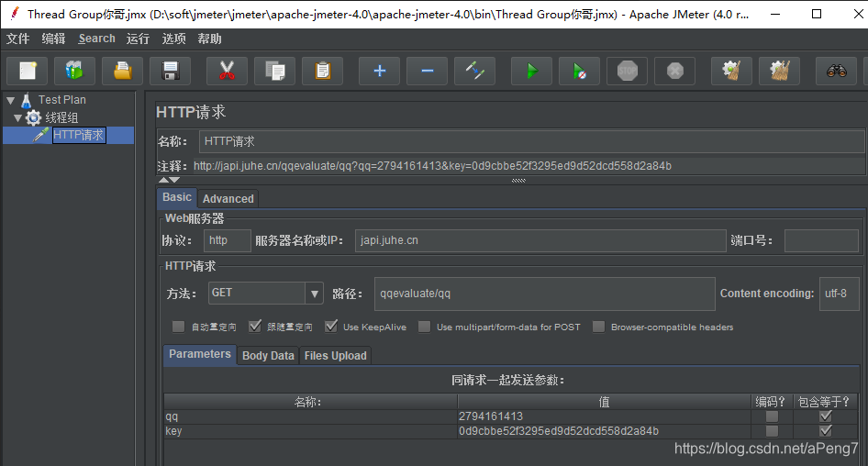This screenshot has width=868, height=466.
Task: Click the Open file folder icon
Action: click(x=122, y=71)
